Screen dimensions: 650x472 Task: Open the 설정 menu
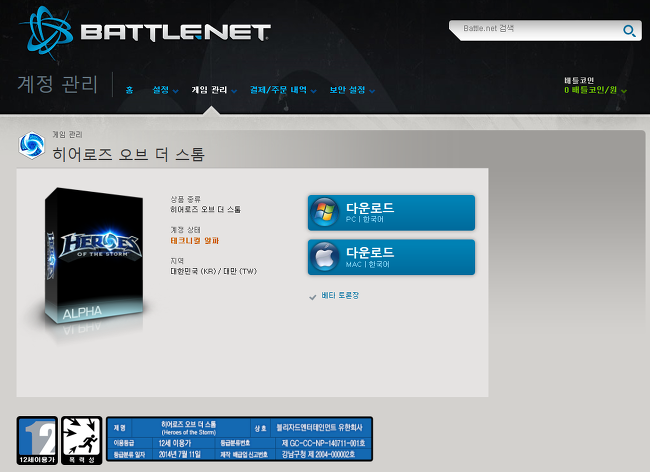click(161, 90)
